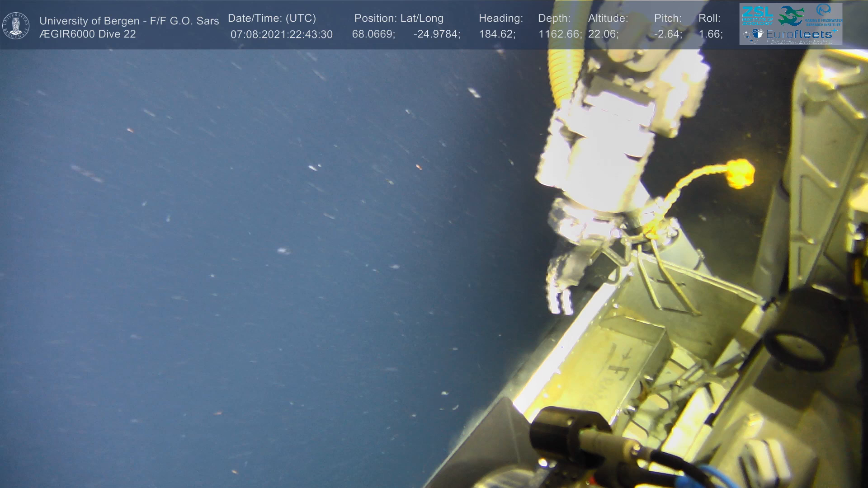
Task: Click the orange rope float marker
Action: pos(740,174)
